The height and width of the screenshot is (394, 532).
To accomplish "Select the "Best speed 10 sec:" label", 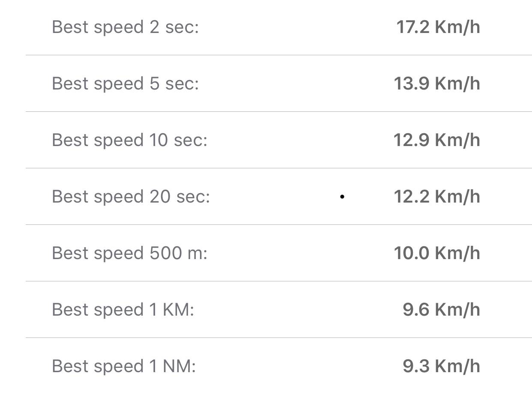I will [x=129, y=140].
